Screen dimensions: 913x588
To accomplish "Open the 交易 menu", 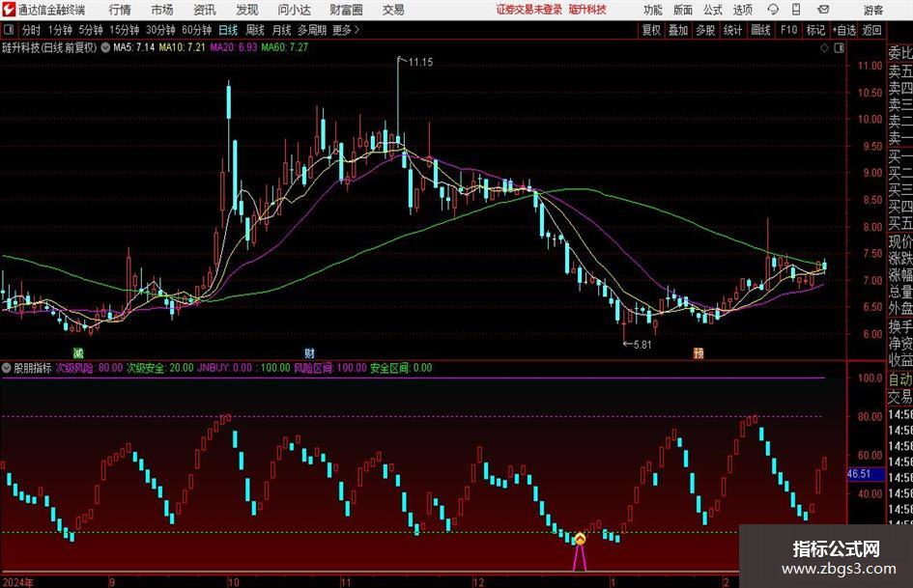I will click(x=393, y=10).
